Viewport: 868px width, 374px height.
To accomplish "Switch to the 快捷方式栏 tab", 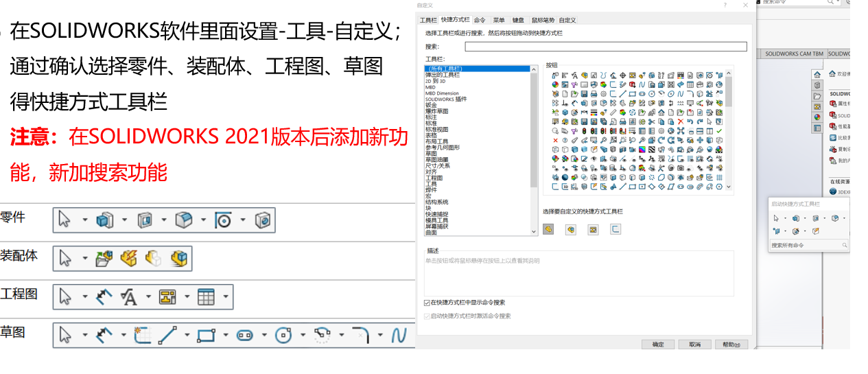I will 456,21.
